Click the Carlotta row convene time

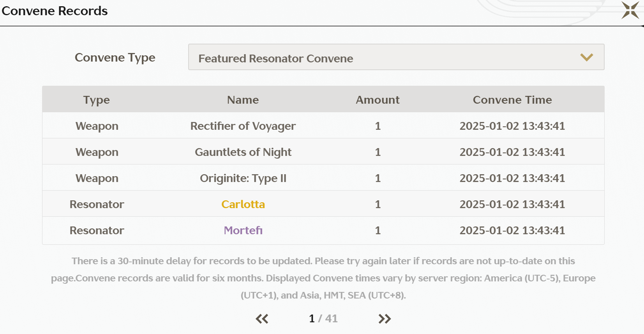click(x=512, y=204)
